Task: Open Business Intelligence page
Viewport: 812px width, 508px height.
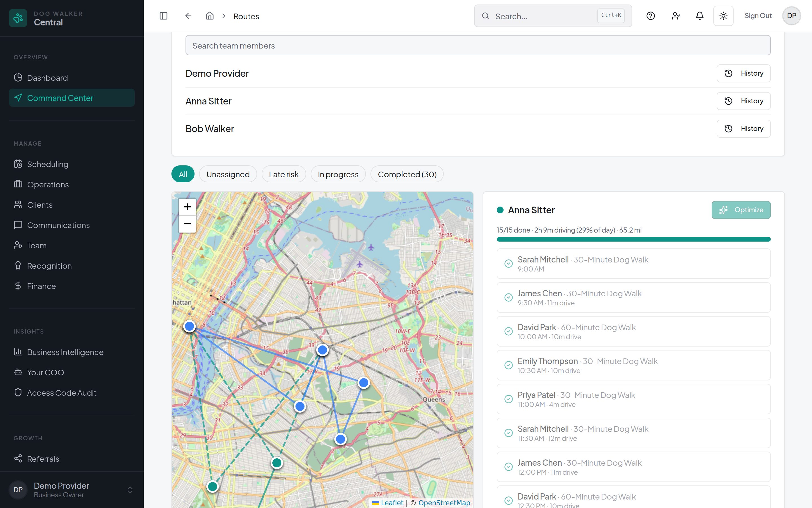Action: (x=72, y=352)
